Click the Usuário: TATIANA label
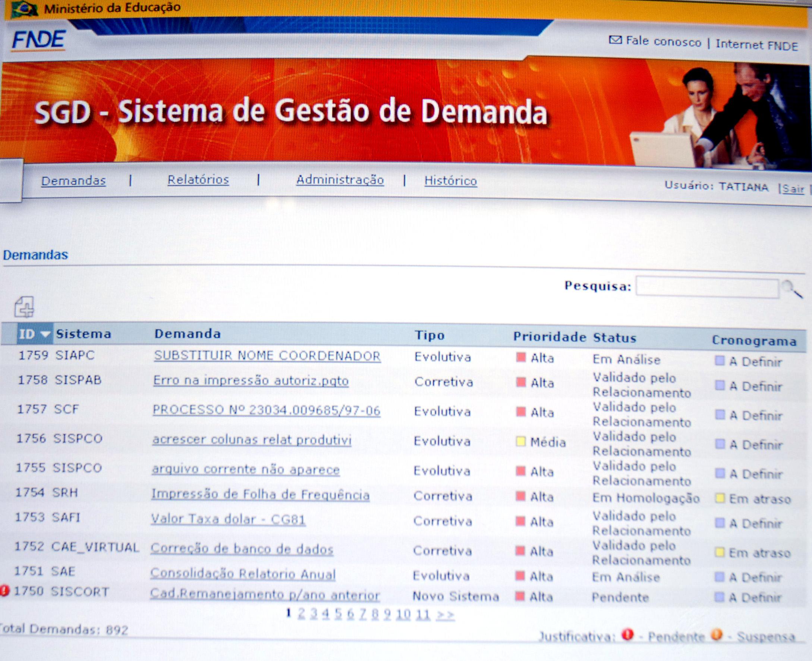 pos(717,187)
